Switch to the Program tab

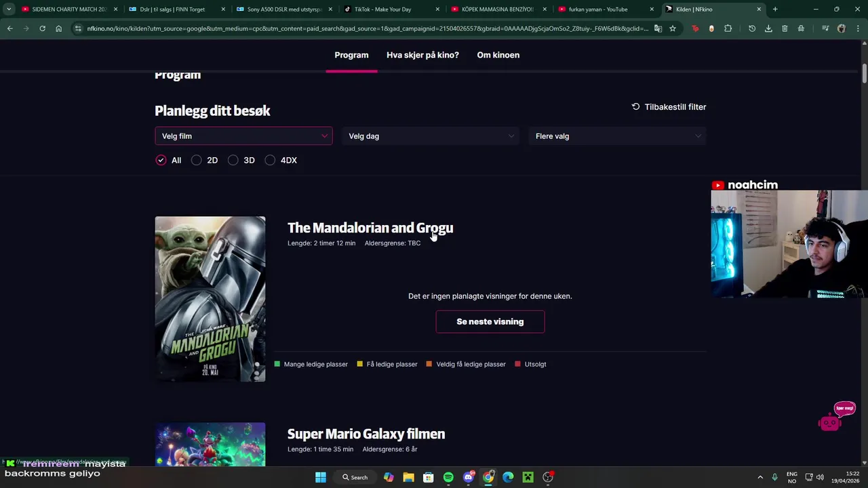tap(351, 55)
